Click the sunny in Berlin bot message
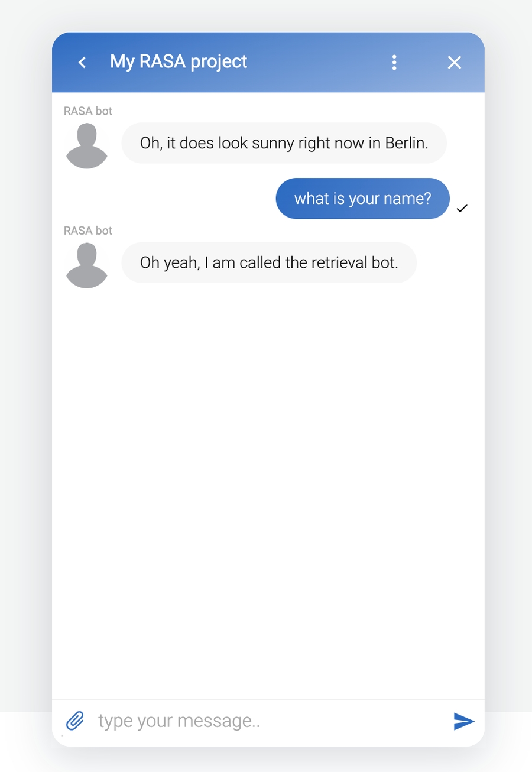Screen dimensions: 532x772 tap(284, 143)
